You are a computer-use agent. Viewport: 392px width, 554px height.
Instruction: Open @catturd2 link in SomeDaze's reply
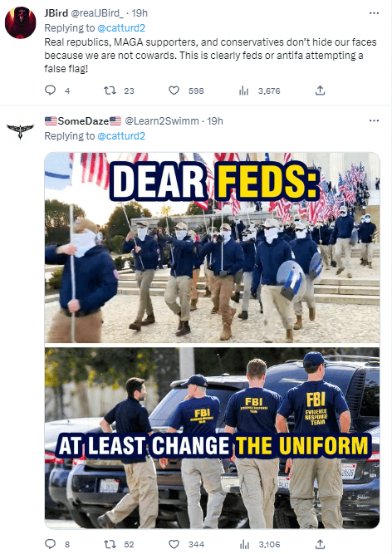click(x=121, y=136)
